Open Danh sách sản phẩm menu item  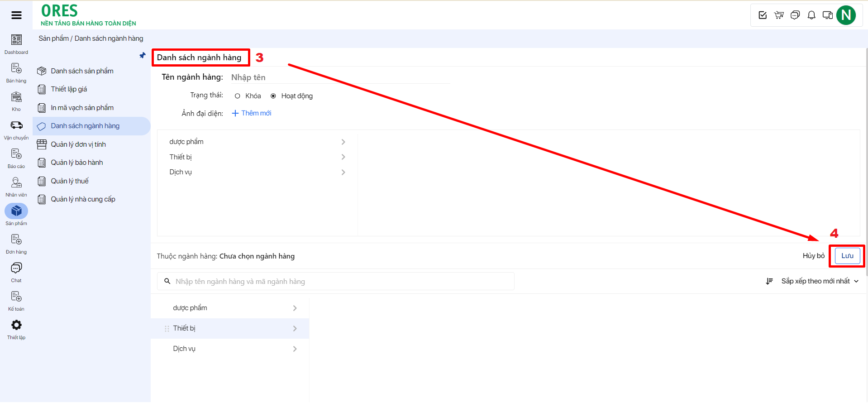point(82,71)
